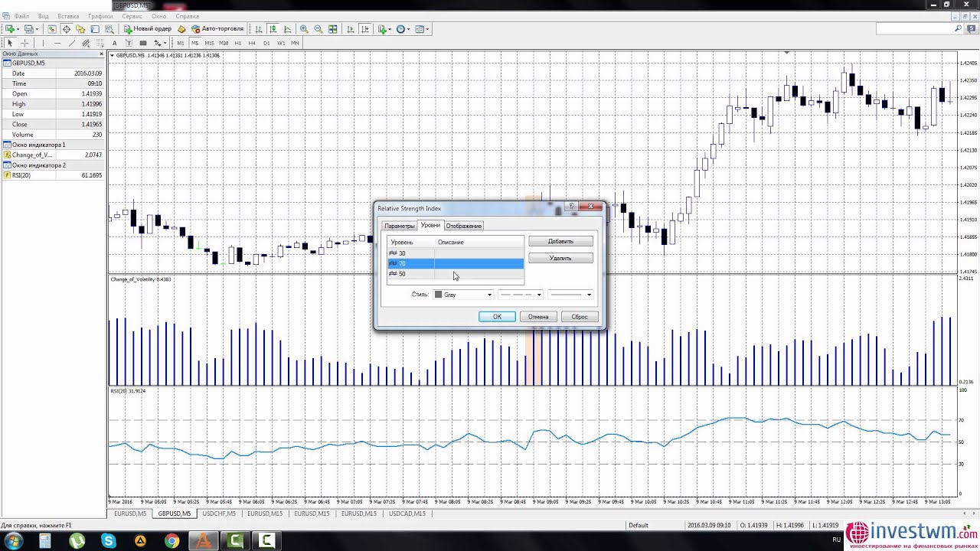
Task: Switch to the Параметры tab
Action: click(399, 226)
